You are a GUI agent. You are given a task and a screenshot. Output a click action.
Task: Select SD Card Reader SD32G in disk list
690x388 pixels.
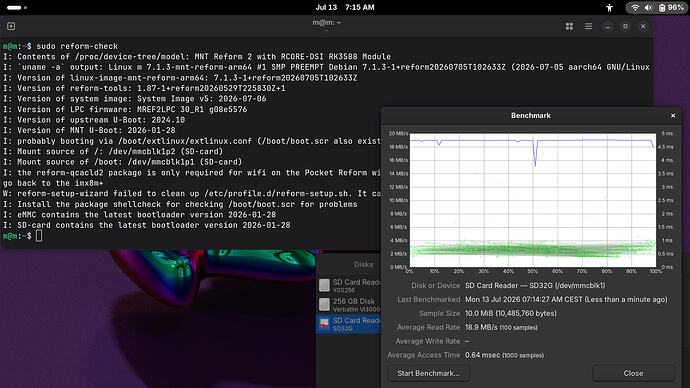point(349,324)
